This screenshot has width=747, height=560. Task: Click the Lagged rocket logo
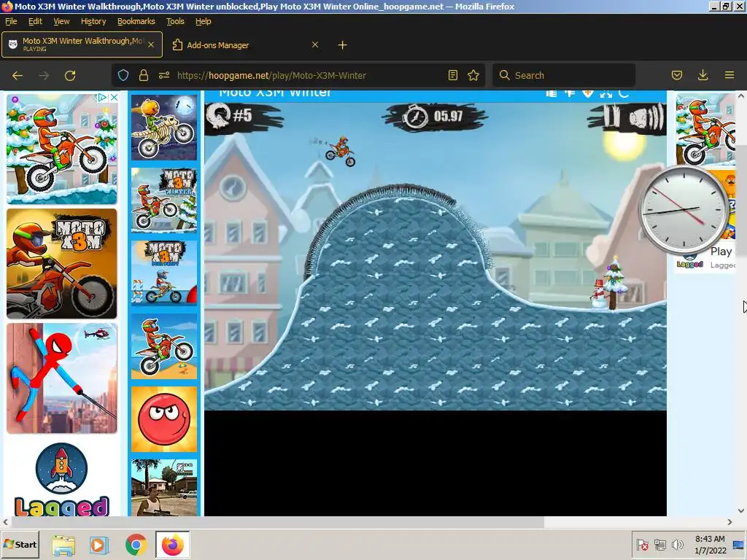(61, 469)
